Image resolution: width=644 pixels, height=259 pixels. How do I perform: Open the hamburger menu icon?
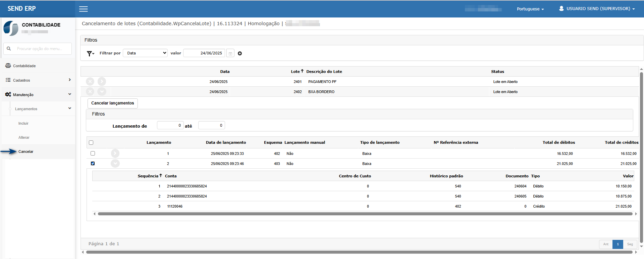click(x=84, y=9)
